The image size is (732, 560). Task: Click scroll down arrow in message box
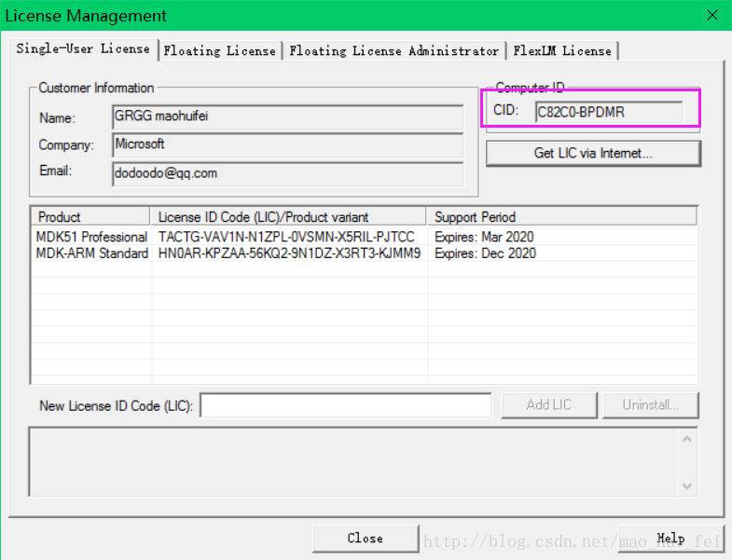pos(686,486)
